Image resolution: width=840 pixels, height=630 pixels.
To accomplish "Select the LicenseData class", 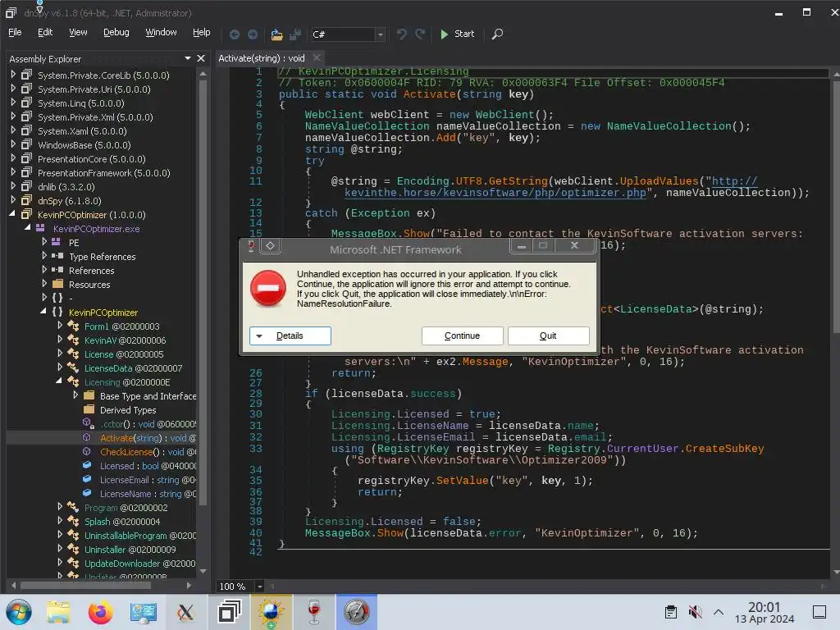I will pyautogui.click(x=133, y=368).
